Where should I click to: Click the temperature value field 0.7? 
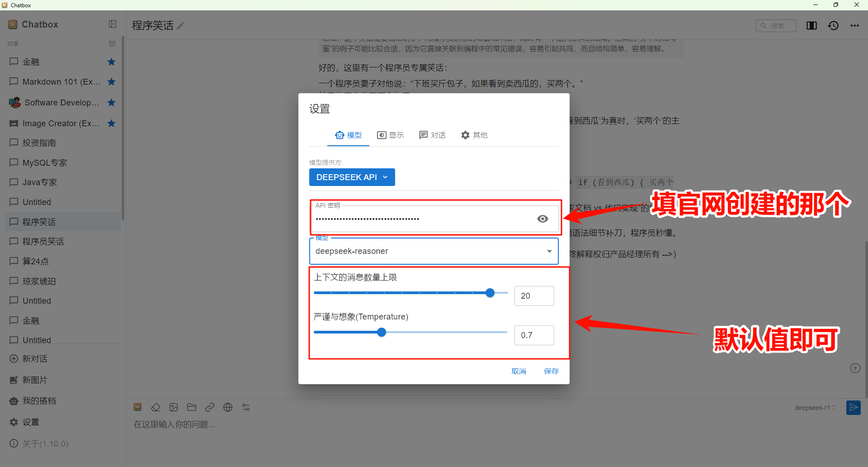click(x=534, y=335)
